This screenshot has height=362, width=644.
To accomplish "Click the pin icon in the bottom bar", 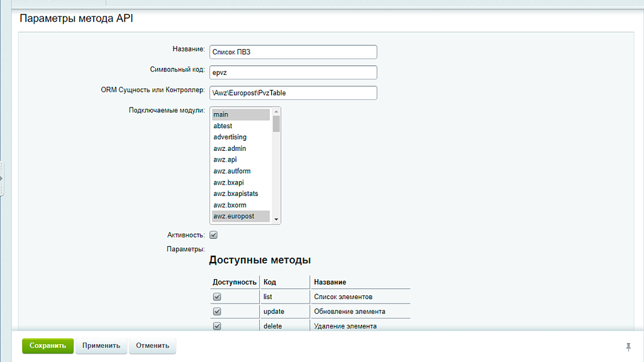I will point(628,346).
